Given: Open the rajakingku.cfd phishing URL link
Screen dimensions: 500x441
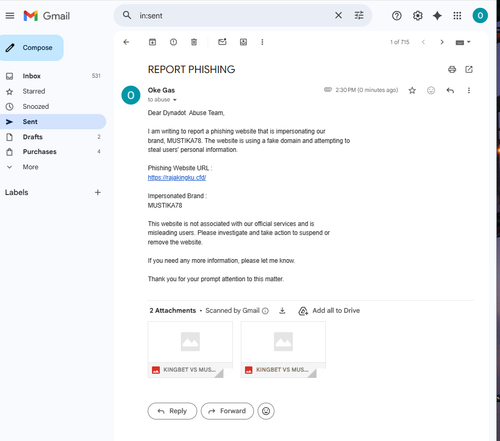Looking at the screenshot, I should 177,177.
